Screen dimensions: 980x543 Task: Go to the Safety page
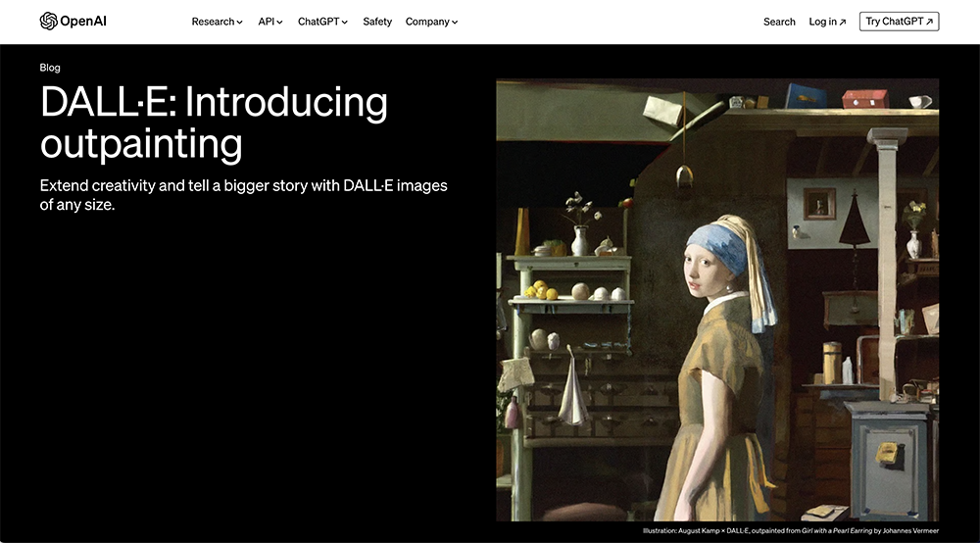377,22
